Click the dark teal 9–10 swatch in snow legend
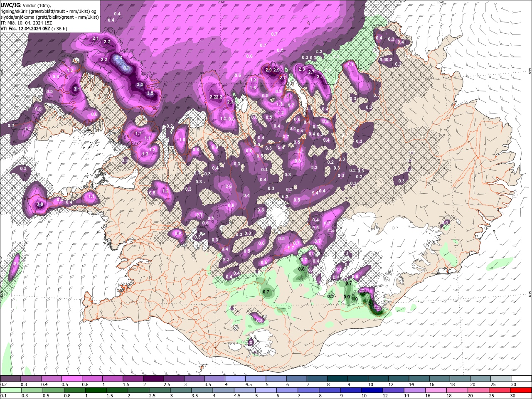Screen dimensions: 532x399 click(358, 379)
